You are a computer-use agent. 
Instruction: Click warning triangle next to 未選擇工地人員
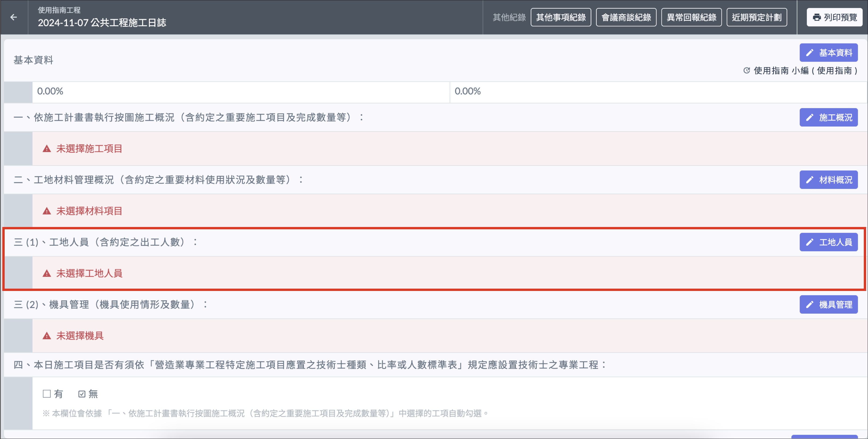click(47, 273)
